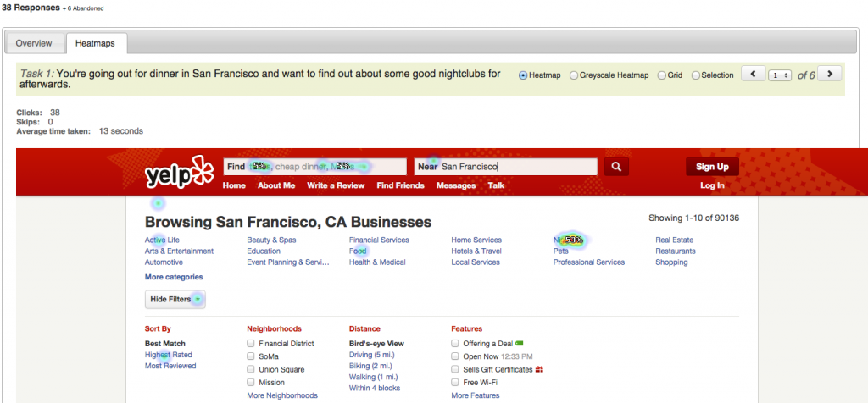The width and height of the screenshot is (868, 403).
Task: Click the 'Showing 1-10 of 90136' text
Action: (x=693, y=218)
